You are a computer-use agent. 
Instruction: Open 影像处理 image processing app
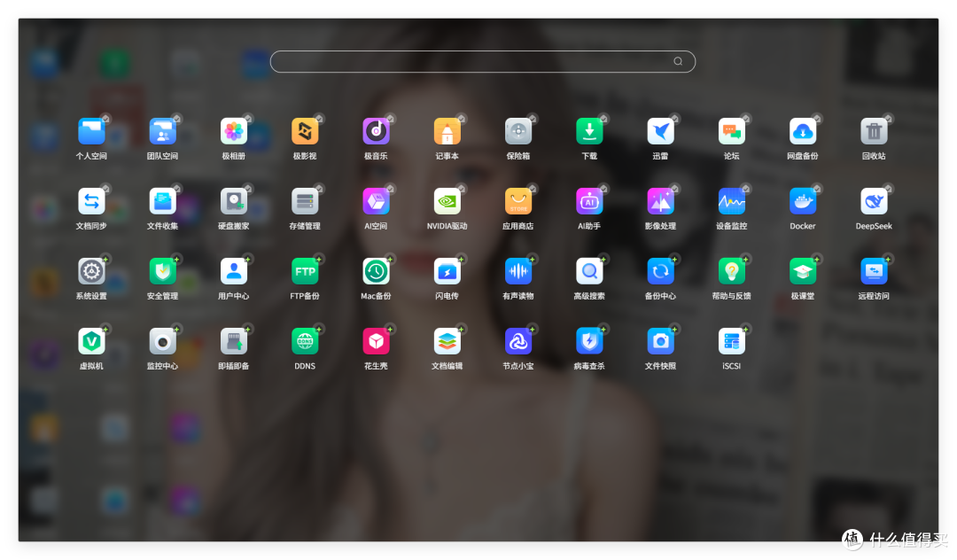pos(660,201)
